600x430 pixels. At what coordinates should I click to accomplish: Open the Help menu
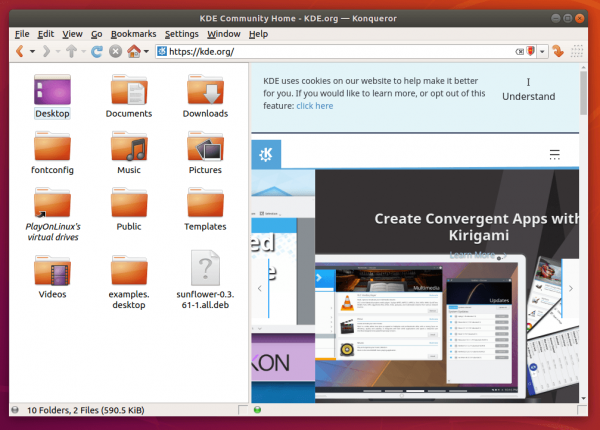258,34
